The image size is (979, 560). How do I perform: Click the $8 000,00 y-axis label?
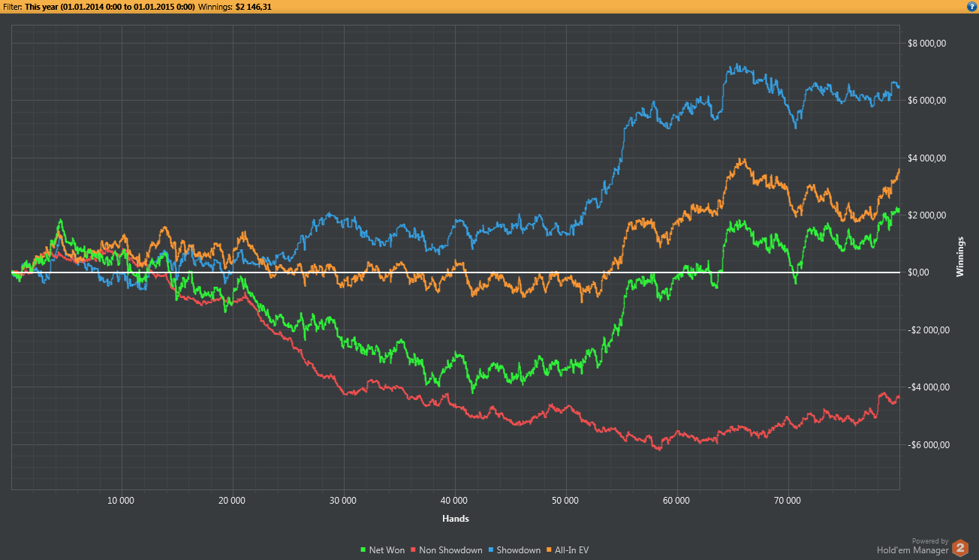[x=926, y=44]
